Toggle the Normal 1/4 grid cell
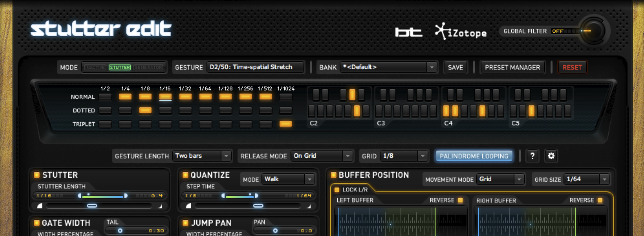Image resolution: width=644 pixels, height=236 pixels. 125,97
